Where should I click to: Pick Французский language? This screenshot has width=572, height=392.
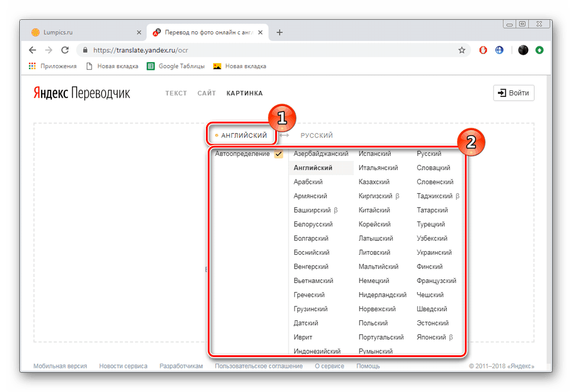[x=437, y=281]
